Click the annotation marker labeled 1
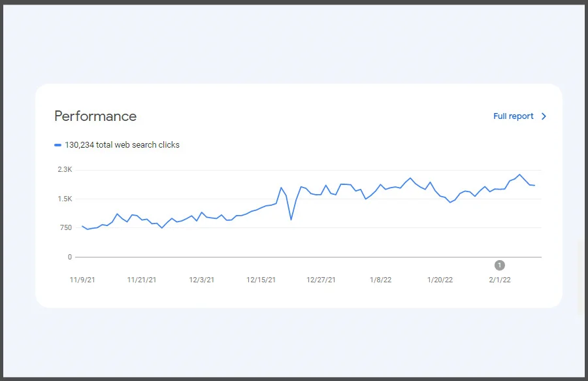The image size is (588, 381). click(500, 265)
